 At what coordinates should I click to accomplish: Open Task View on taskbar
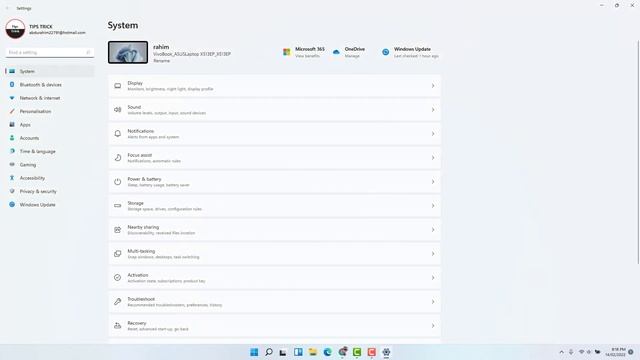(283, 352)
